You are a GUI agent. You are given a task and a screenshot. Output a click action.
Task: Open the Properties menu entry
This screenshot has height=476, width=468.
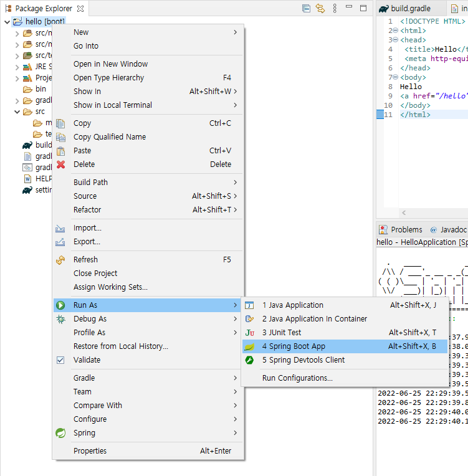coord(148,451)
